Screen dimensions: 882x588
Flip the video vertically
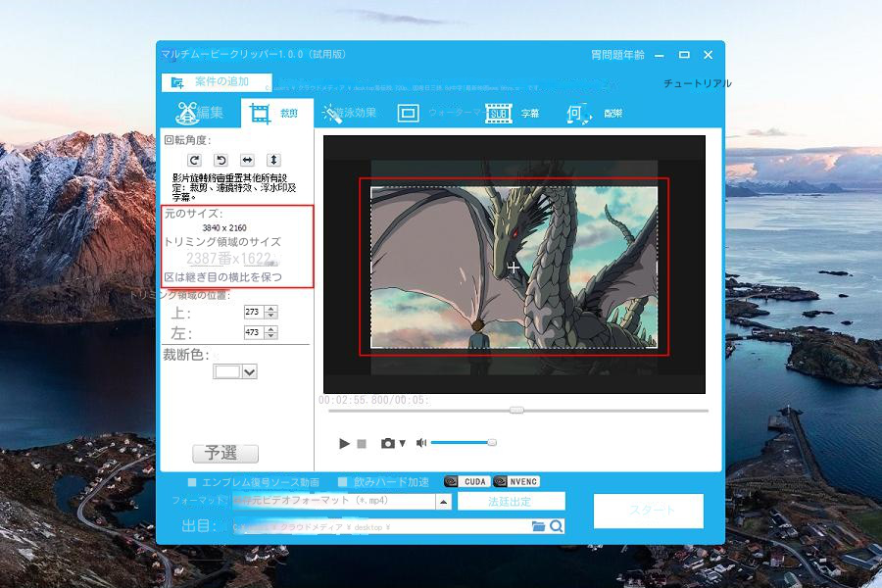tap(273, 161)
